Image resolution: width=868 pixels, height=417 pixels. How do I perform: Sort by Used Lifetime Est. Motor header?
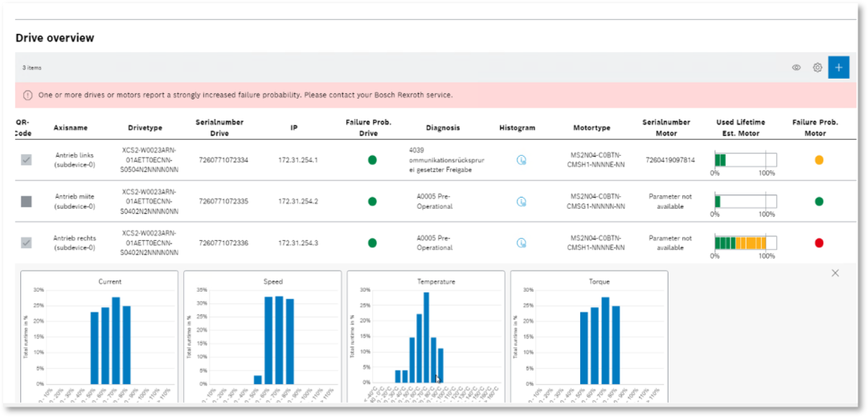[741, 128]
